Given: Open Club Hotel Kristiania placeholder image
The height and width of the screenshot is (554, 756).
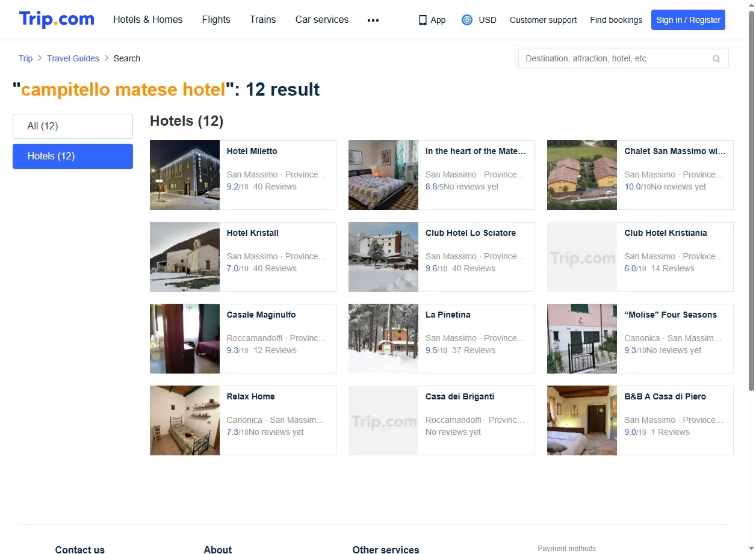Looking at the screenshot, I should click(x=582, y=257).
